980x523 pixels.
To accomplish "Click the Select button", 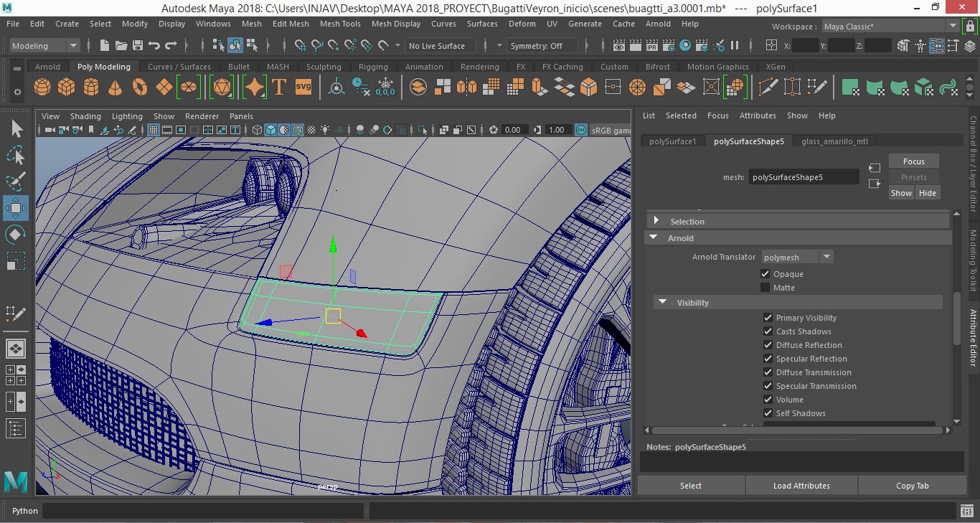I will click(x=691, y=486).
